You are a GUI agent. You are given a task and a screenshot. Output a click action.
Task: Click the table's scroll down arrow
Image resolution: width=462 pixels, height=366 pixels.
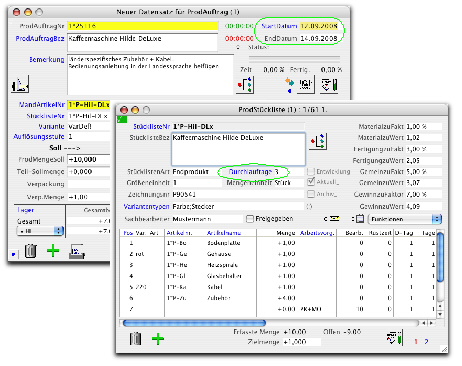[440, 314]
